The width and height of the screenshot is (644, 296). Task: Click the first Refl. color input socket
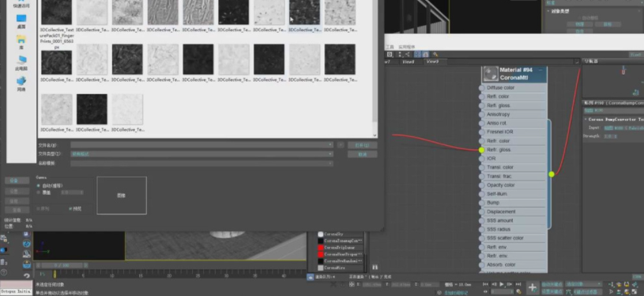pyautogui.click(x=482, y=97)
